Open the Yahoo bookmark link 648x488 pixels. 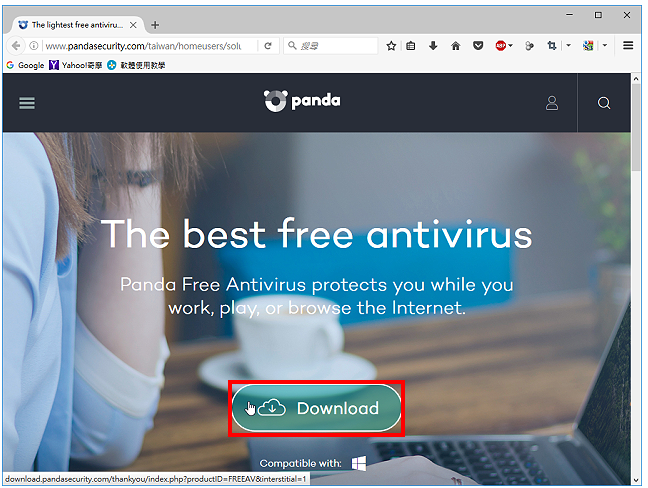pos(76,65)
